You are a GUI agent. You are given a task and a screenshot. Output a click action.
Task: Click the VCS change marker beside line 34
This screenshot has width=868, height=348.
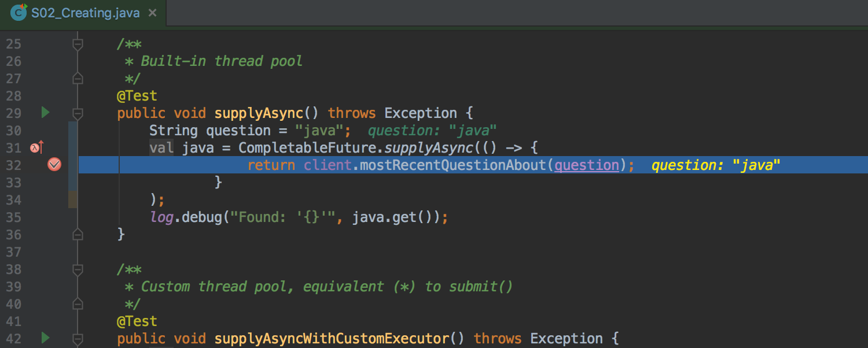pyautogui.click(x=73, y=200)
